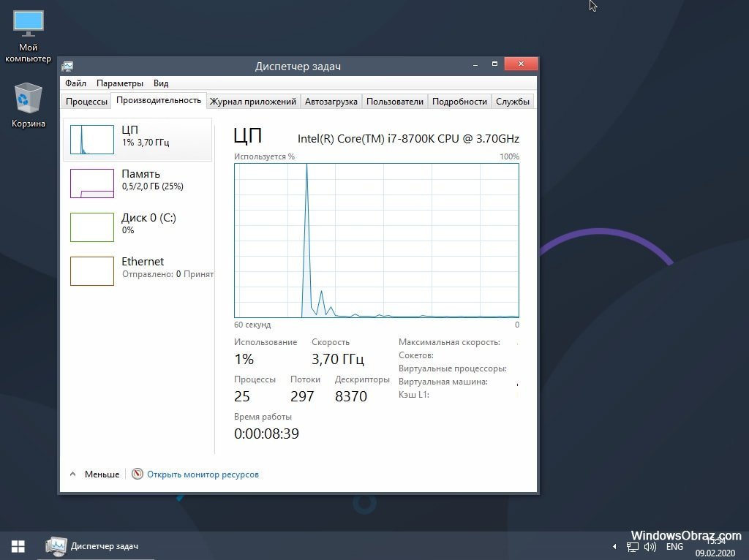This screenshot has height=560, width=749.
Task: Switch to the Службы tab
Action: [513, 101]
